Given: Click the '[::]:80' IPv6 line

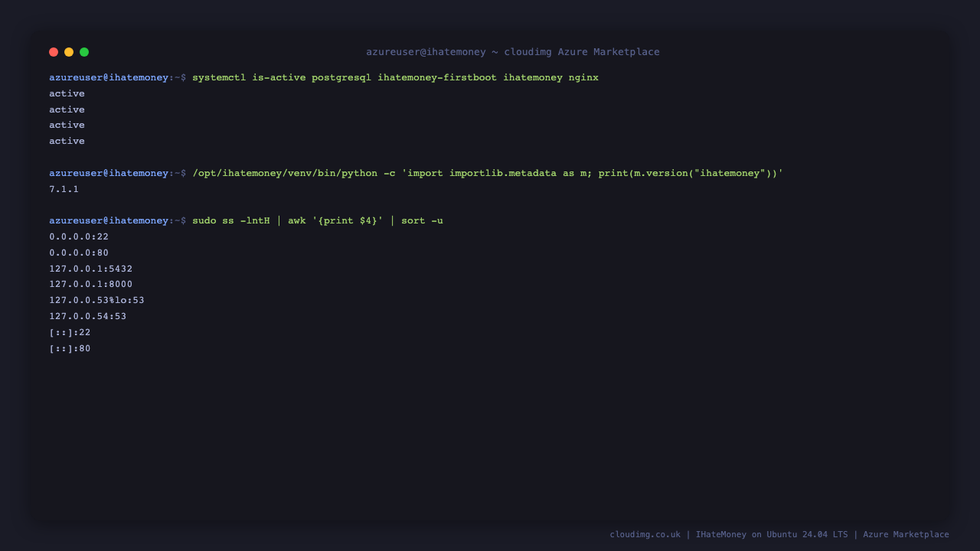Looking at the screenshot, I should click(x=70, y=348).
